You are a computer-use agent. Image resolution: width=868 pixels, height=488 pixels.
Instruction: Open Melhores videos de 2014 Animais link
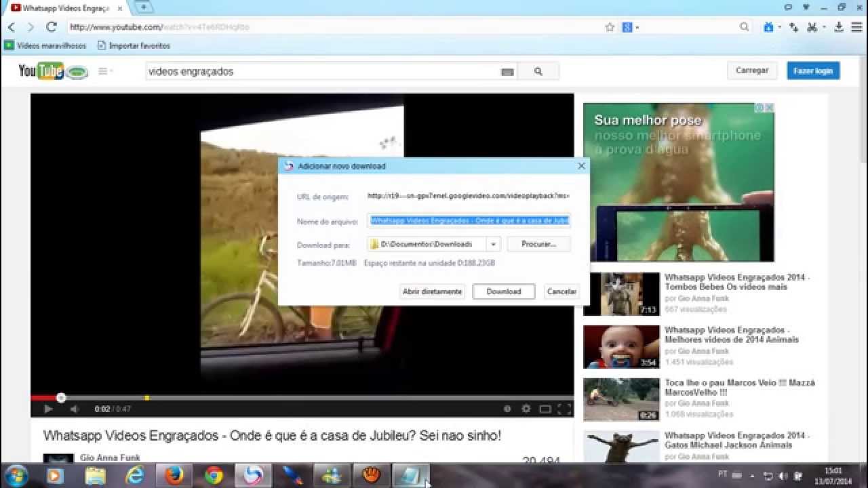[x=732, y=335]
